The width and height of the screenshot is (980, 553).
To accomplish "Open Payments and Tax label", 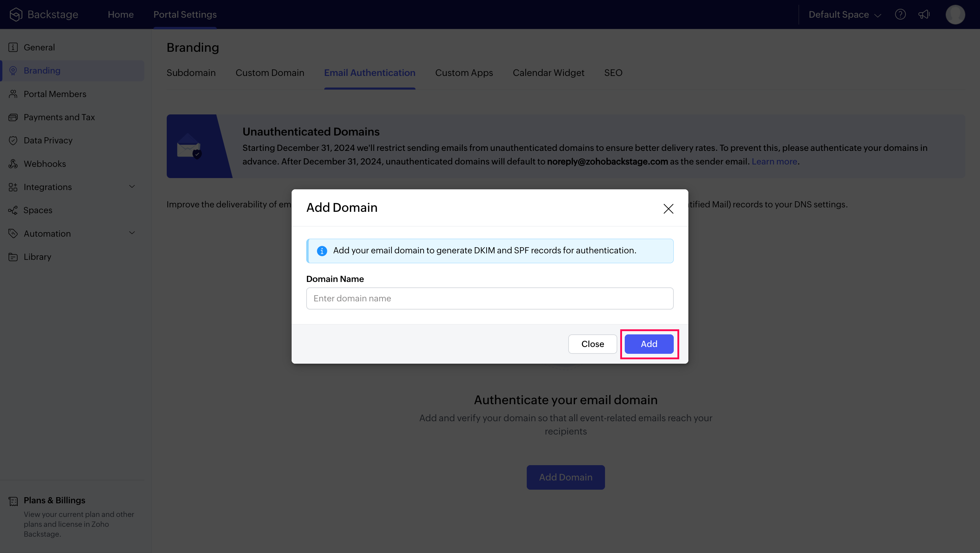I will [x=59, y=117].
